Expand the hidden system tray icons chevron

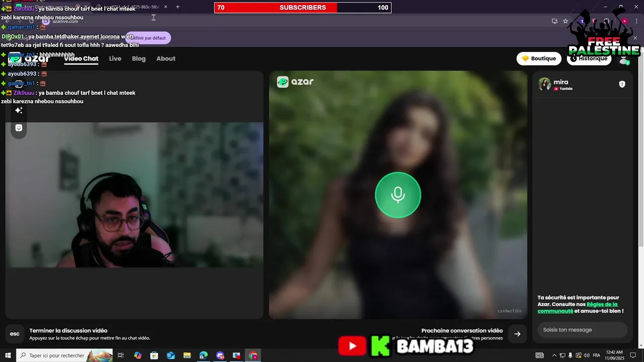(554, 355)
